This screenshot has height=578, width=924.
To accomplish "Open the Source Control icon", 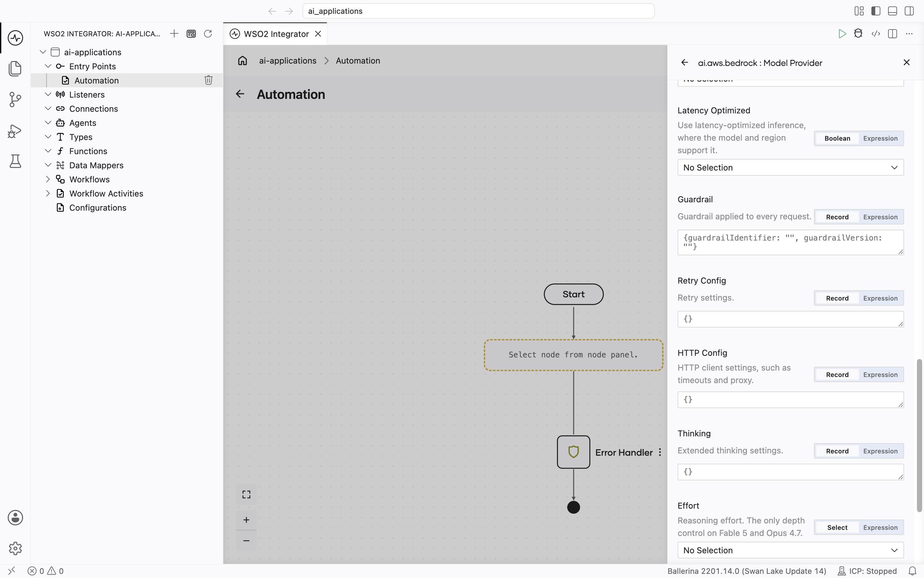I will point(15,100).
